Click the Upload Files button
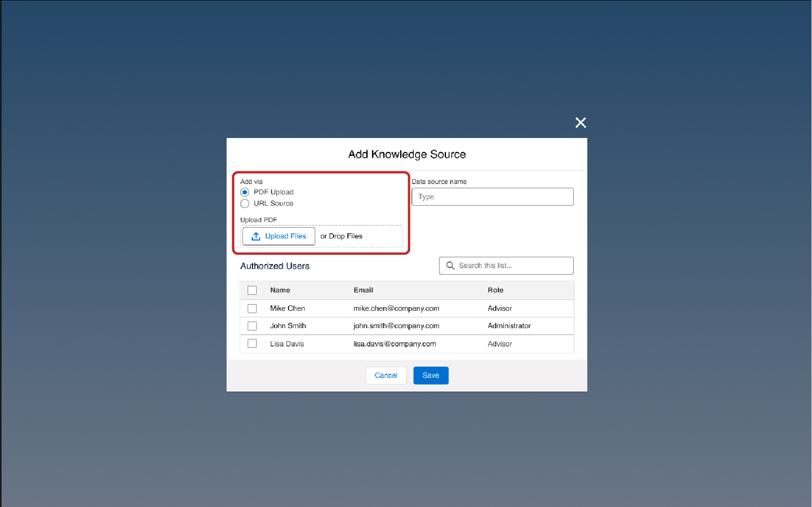 pyautogui.click(x=278, y=236)
